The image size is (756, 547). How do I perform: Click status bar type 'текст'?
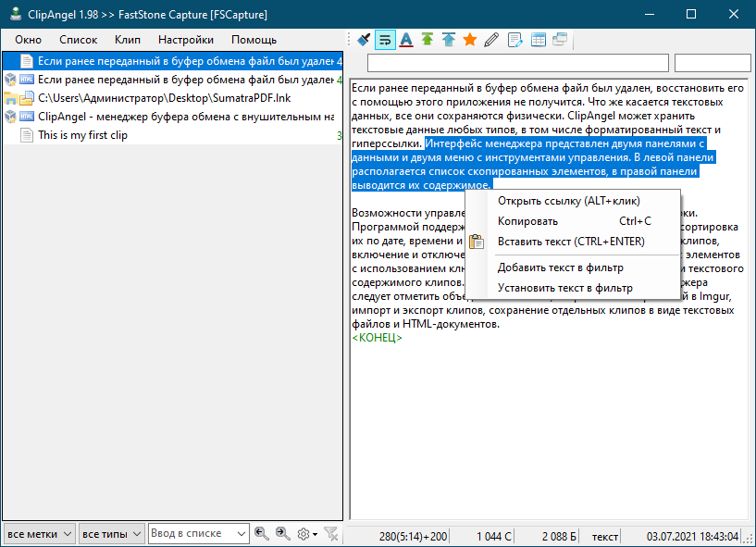point(605,537)
